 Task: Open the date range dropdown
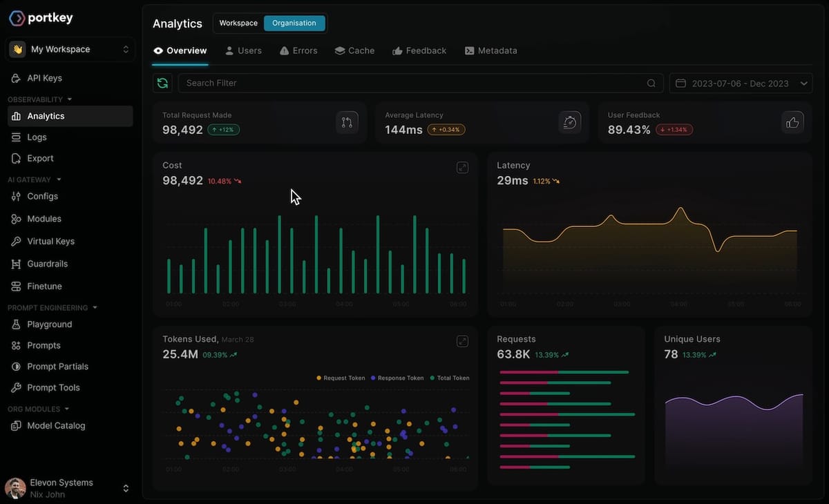coord(741,83)
